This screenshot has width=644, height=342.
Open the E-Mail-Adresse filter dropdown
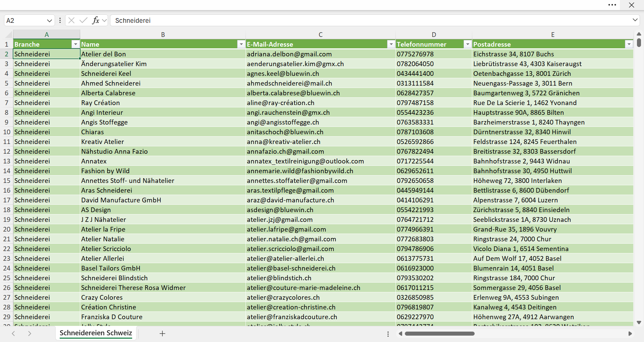pyautogui.click(x=391, y=44)
